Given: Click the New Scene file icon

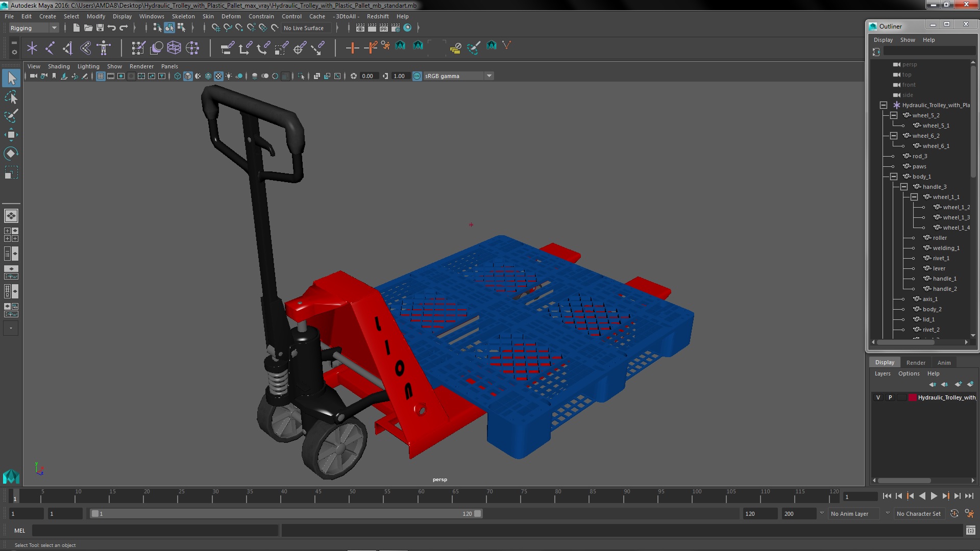Looking at the screenshot, I should (76, 28).
